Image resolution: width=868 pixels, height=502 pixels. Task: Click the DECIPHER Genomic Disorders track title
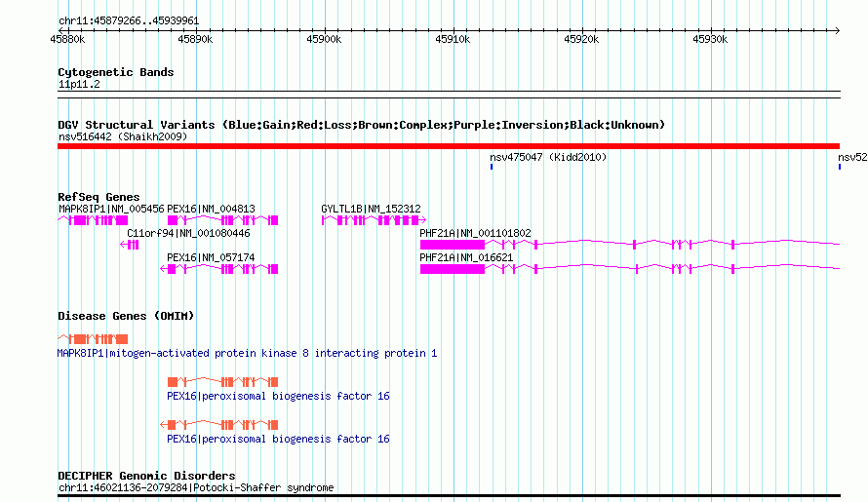coord(146,476)
